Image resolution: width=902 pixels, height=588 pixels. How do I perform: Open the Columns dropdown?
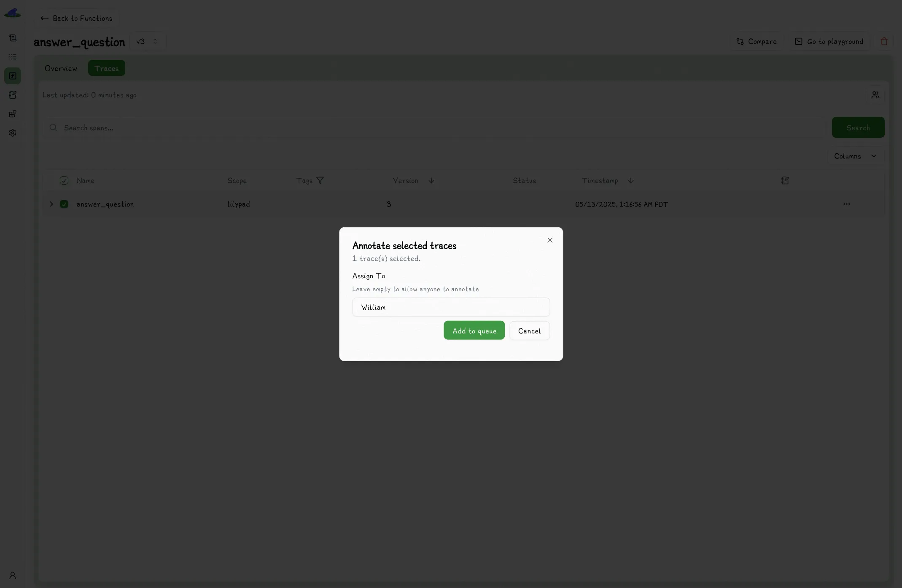tap(855, 156)
